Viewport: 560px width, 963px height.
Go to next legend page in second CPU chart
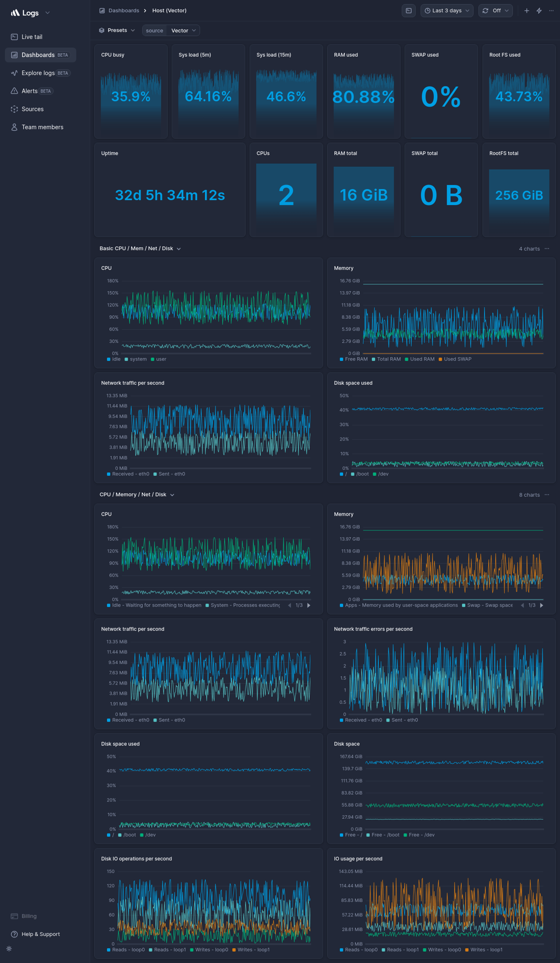coord(309,605)
